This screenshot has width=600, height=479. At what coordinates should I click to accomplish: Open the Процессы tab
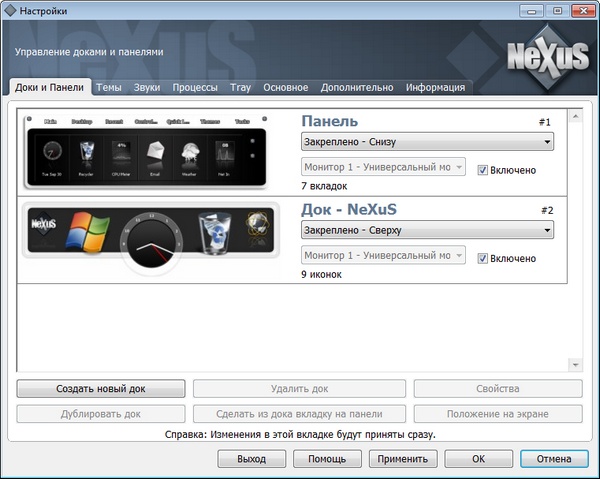(x=195, y=88)
